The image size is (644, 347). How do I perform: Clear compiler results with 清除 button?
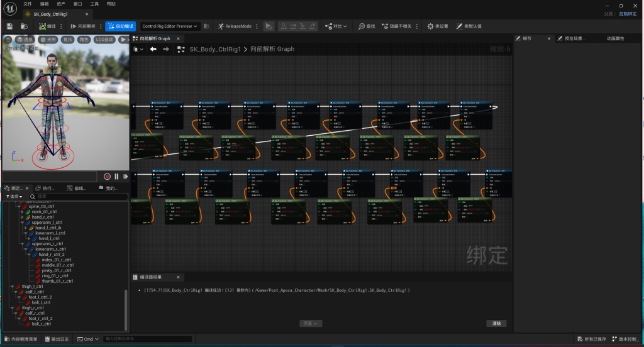(497, 324)
